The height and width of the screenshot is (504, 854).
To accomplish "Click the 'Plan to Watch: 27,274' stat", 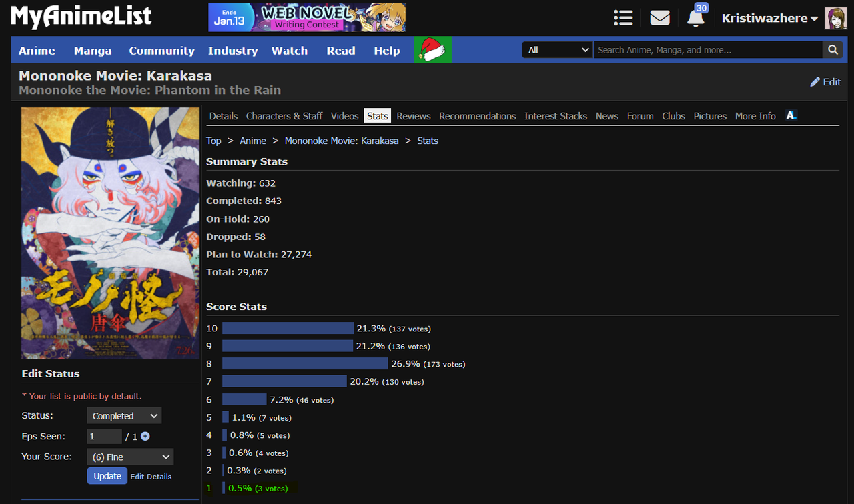I will 259,255.
